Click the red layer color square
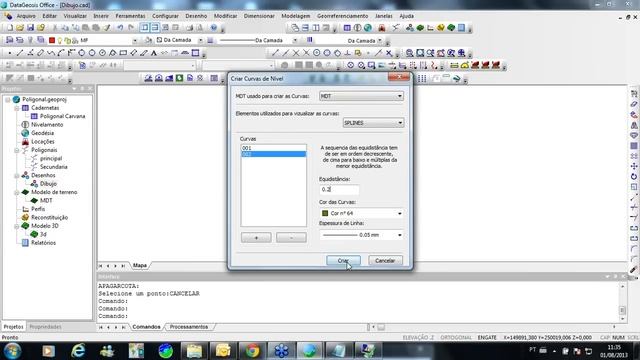The image size is (640, 360). 52,40
